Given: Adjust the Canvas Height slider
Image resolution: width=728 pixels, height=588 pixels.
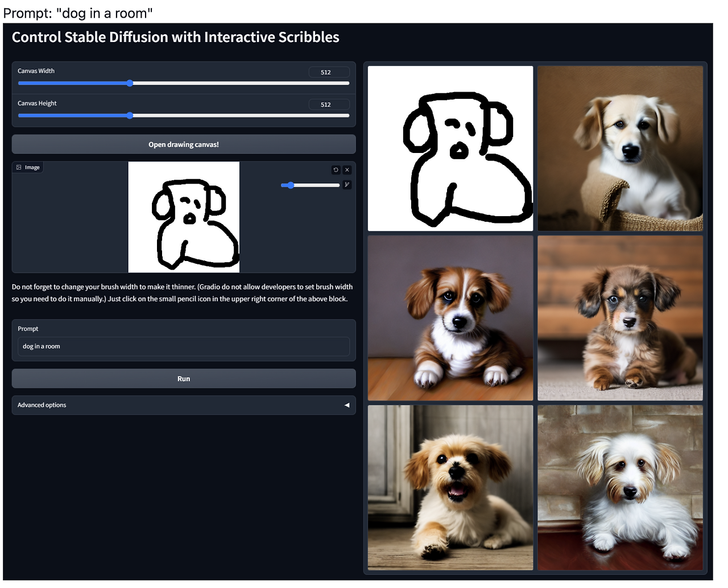Looking at the screenshot, I should 184,115.
